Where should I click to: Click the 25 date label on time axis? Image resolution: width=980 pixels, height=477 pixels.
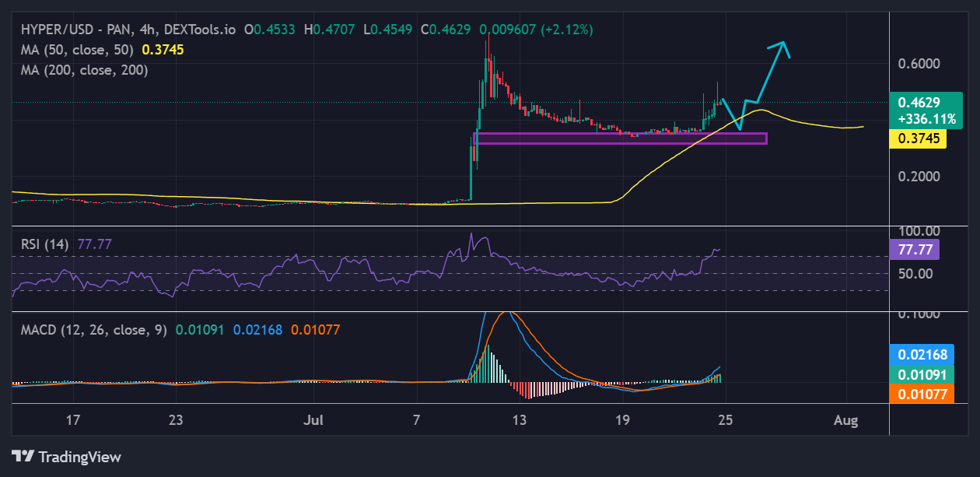[x=725, y=421]
